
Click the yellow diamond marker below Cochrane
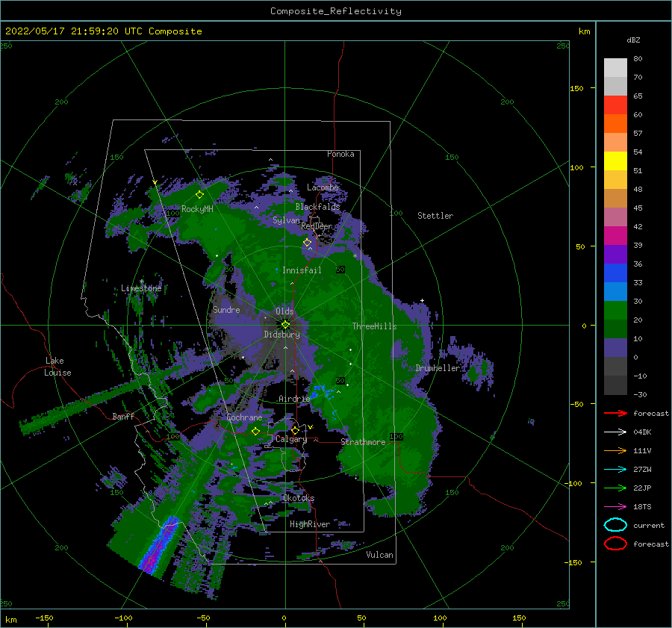coord(256,431)
